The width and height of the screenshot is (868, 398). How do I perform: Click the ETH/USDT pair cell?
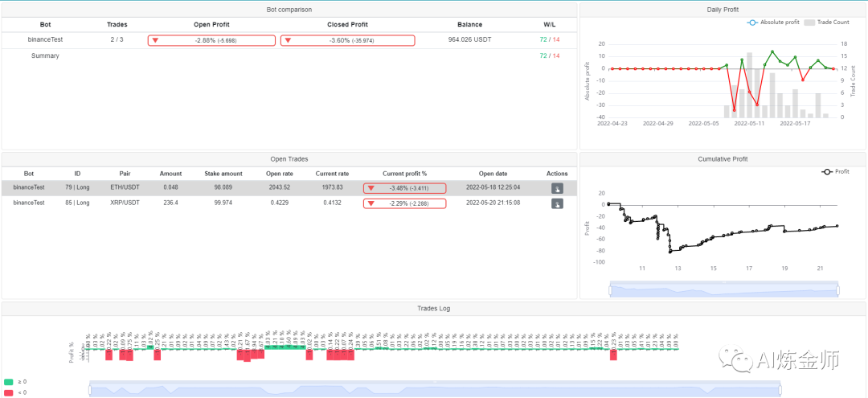pos(125,187)
